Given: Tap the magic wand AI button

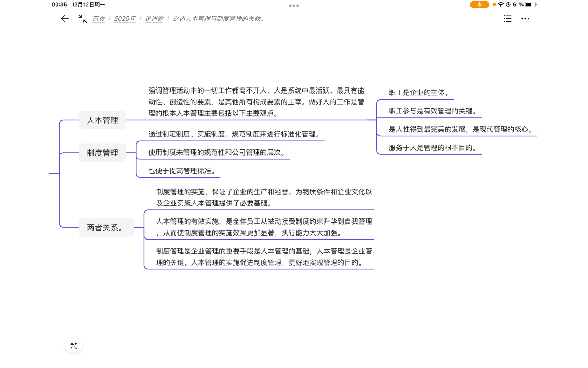Looking at the screenshot, I should click(74, 346).
